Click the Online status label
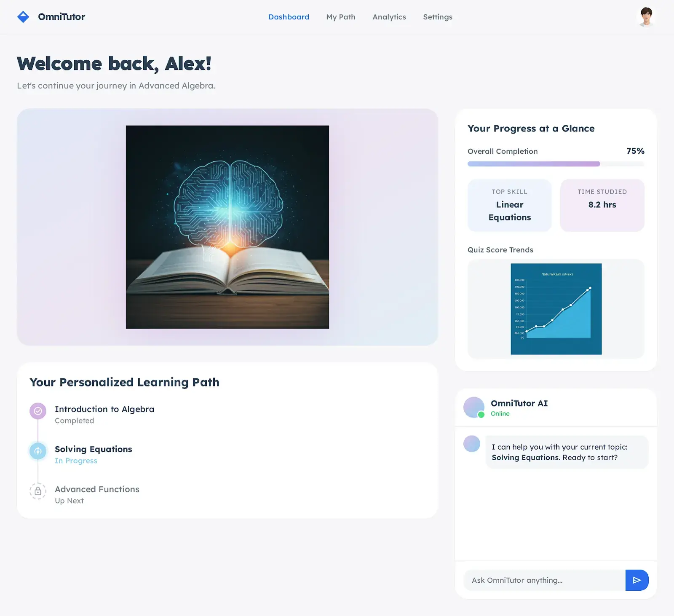Viewport: 674px width, 616px height. (500, 413)
